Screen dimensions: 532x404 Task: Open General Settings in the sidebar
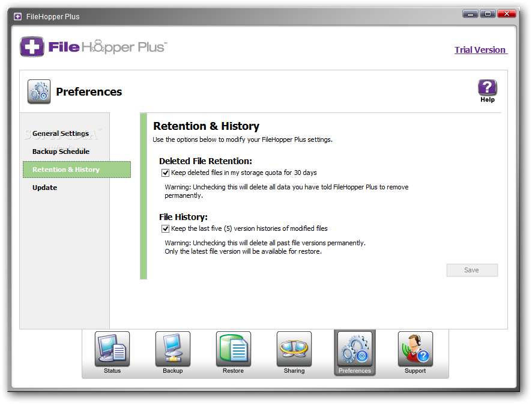click(x=61, y=133)
